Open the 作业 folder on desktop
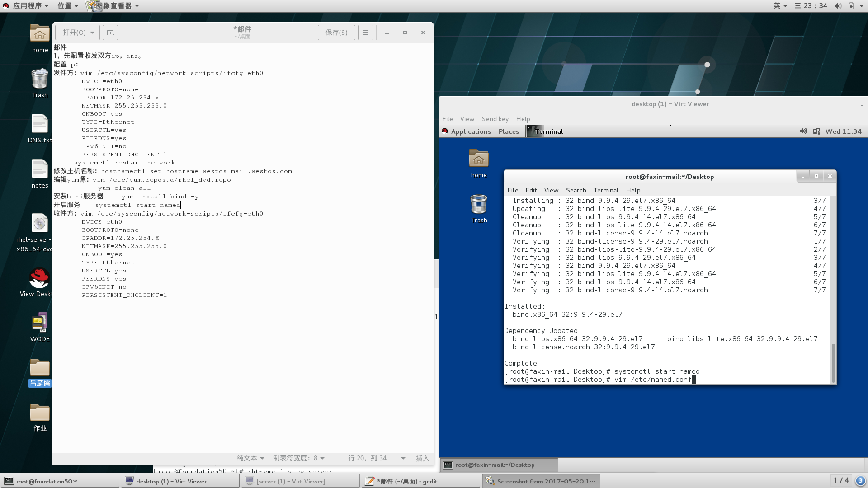This screenshot has width=868, height=488. tap(40, 413)
